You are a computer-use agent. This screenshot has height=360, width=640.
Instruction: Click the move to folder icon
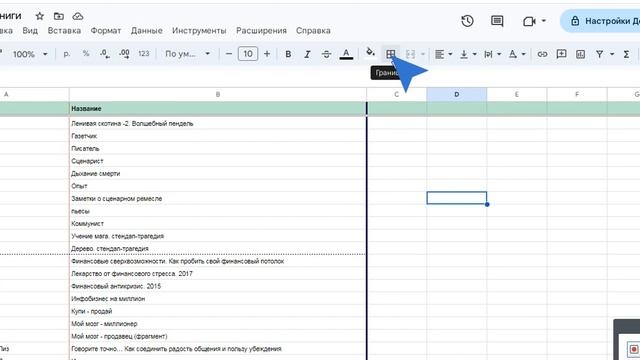(59, 16)
